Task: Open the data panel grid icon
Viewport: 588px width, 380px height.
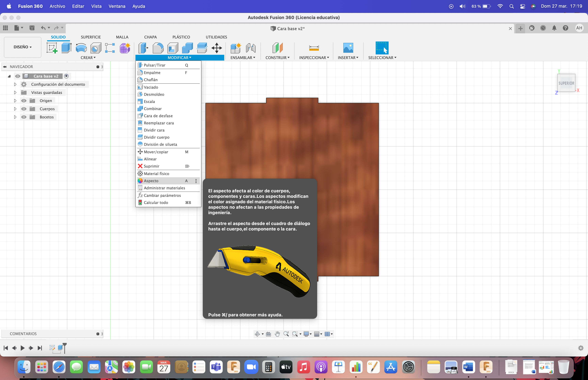Action: point(5,28)
